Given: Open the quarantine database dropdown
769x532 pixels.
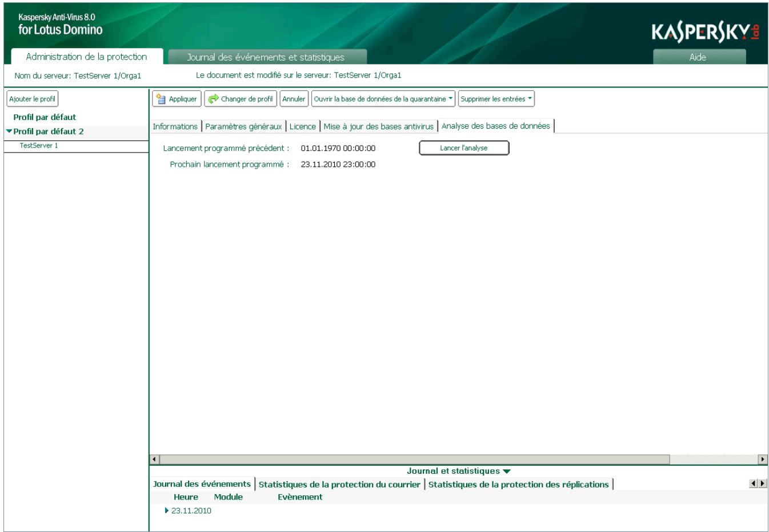Looking at the screenshot, I should pos(383,99).
